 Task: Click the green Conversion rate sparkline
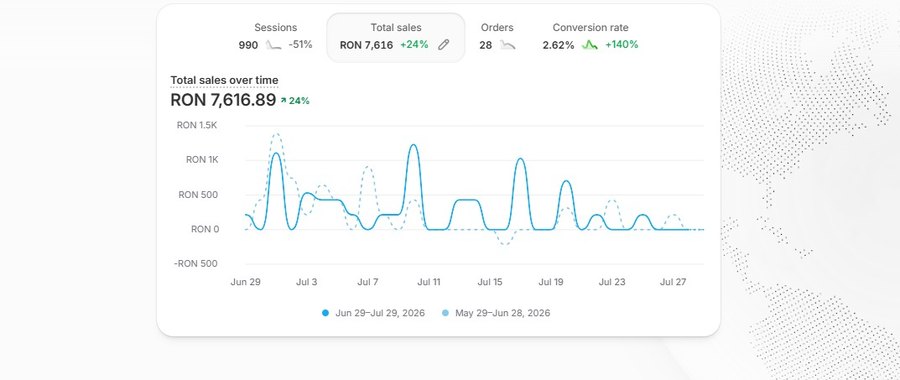pos(589,45)
